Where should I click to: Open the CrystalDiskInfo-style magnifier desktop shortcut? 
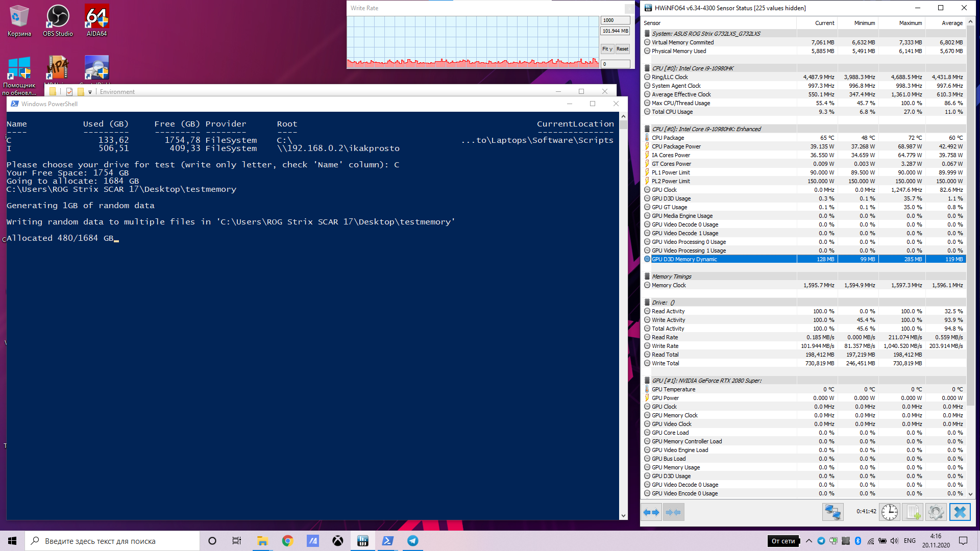point(96,69)
